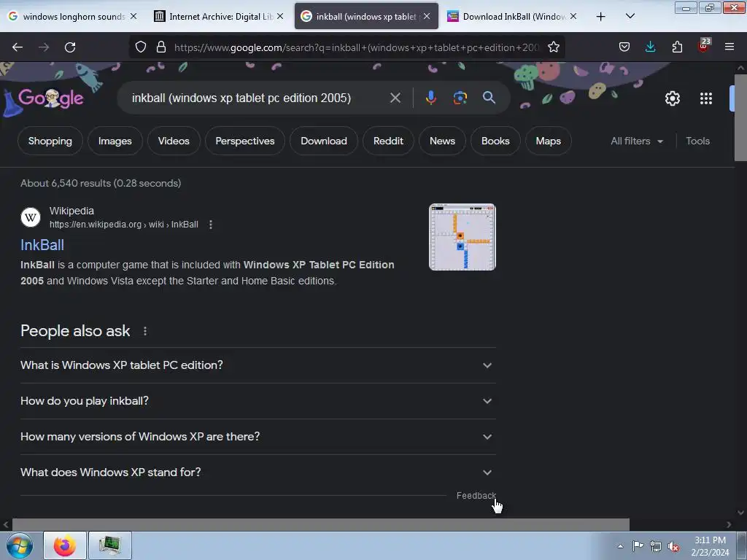Open the InkBall Wikipedia link
747x560 pixels.
point(42,245)
